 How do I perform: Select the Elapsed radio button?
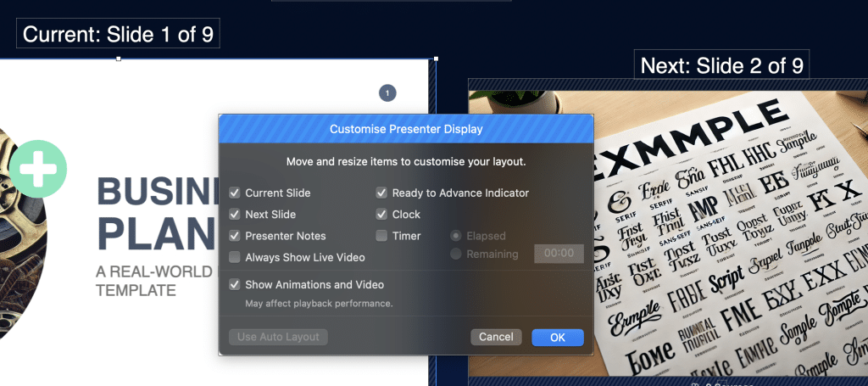[456, 236]
